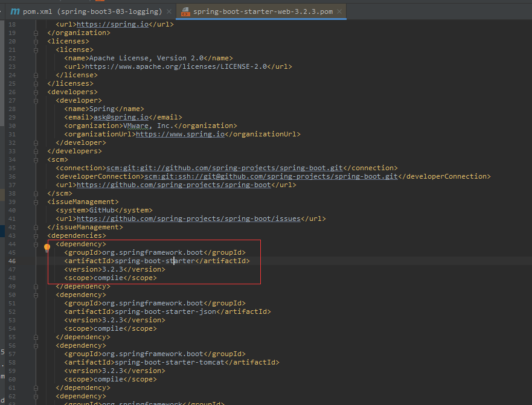Click artifactId spring-boot-starter-tomcat text

[x=170, y=363]
